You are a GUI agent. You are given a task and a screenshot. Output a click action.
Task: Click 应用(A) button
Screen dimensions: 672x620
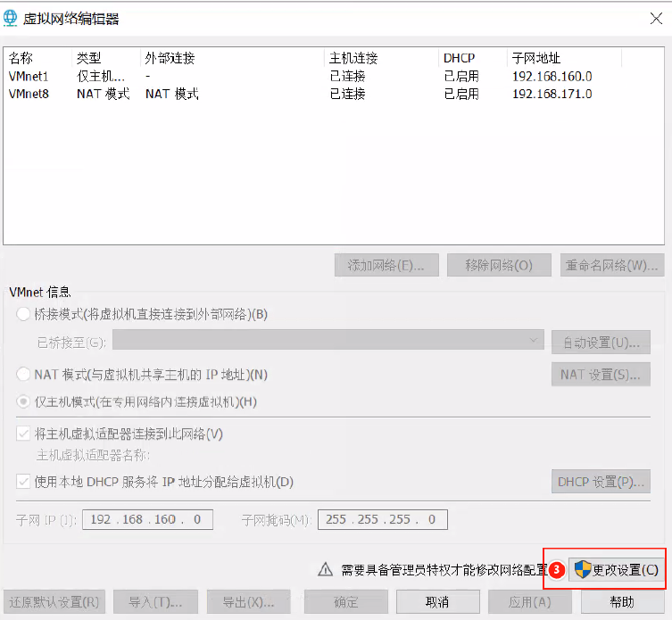530,602
